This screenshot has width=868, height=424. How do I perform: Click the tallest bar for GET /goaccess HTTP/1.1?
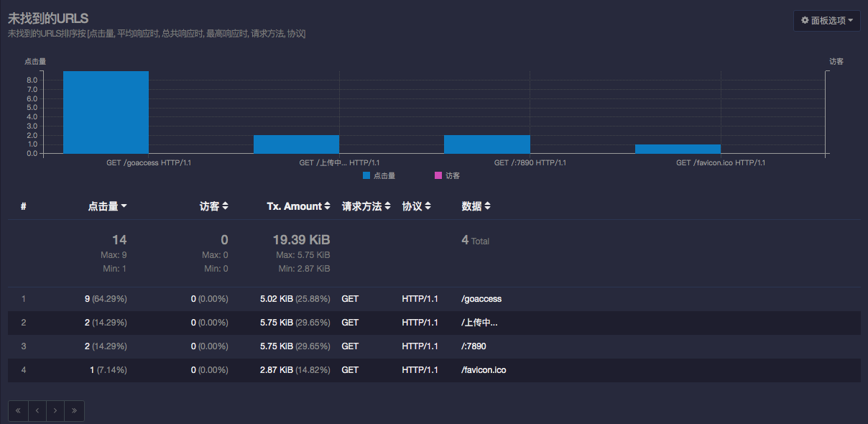(105, 113)
